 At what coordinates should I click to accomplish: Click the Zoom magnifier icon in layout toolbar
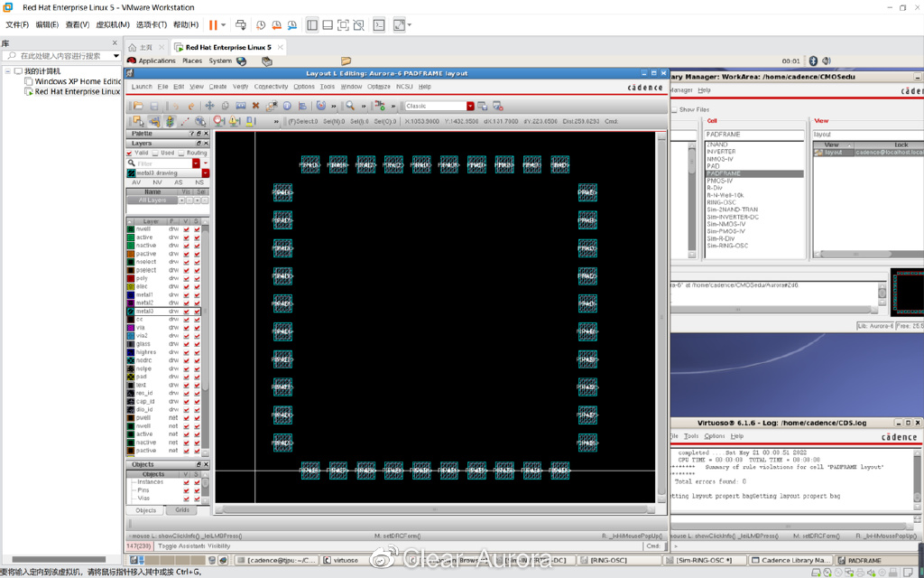pyautogui.click(x=350, y=107)
